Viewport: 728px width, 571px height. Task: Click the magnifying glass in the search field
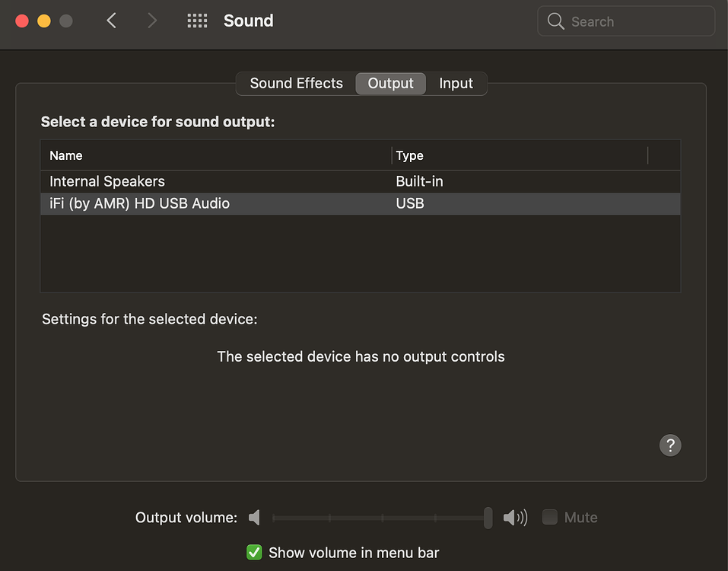[x=555, y=21]
